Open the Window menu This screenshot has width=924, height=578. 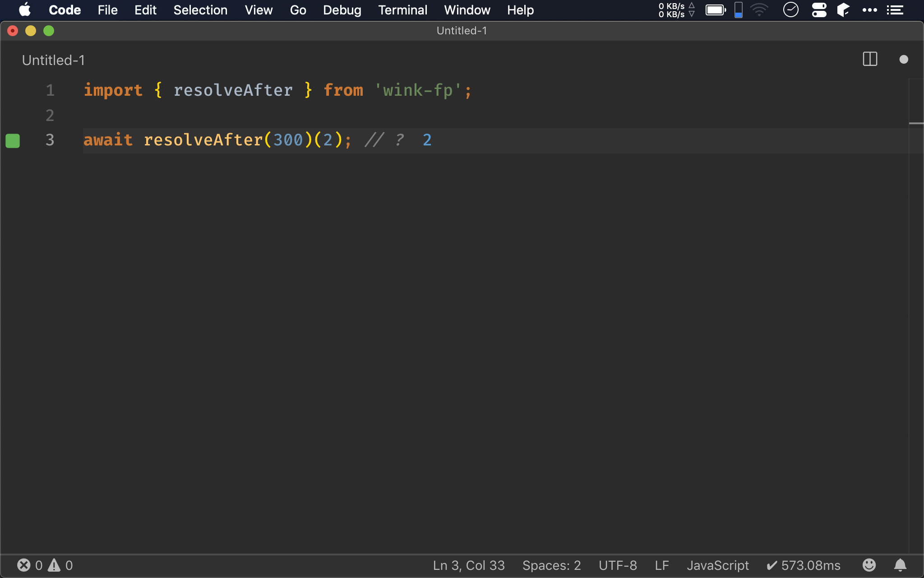point(467,10)
